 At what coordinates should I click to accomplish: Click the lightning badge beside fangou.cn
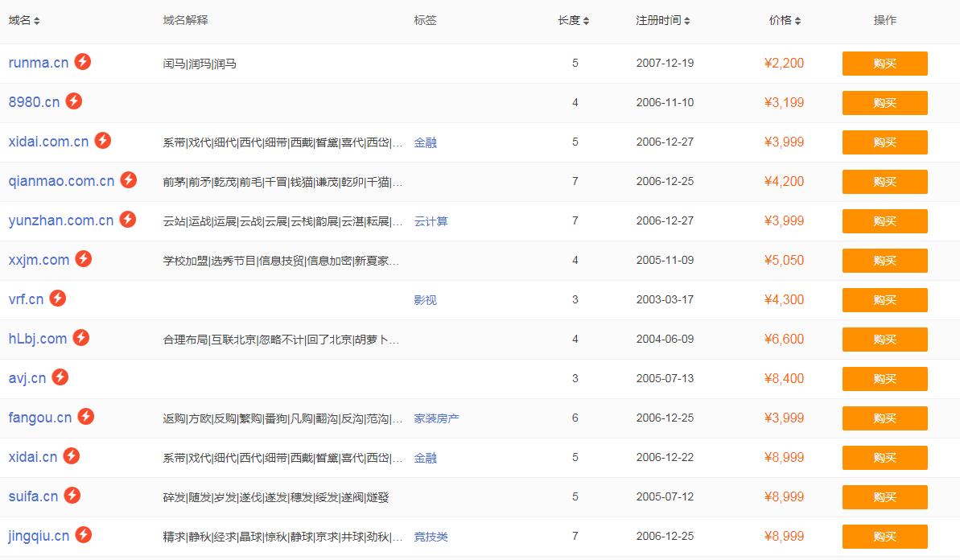pyautogui.click(x=85, y=416)
